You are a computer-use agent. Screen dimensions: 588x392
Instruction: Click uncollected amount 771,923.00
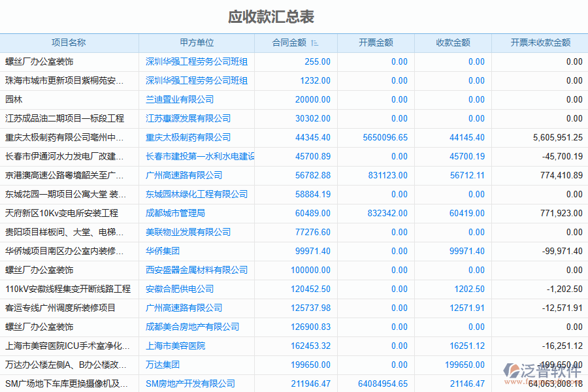tap(561, 213)
